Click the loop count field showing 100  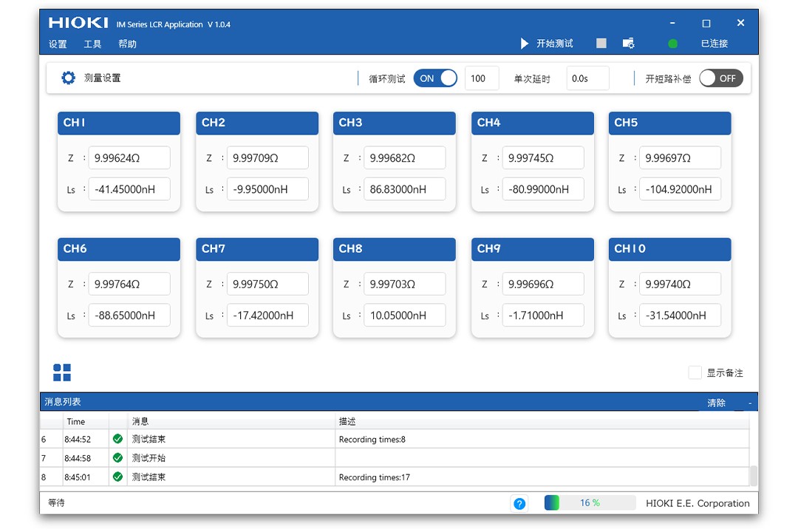(x=481, y=78)
